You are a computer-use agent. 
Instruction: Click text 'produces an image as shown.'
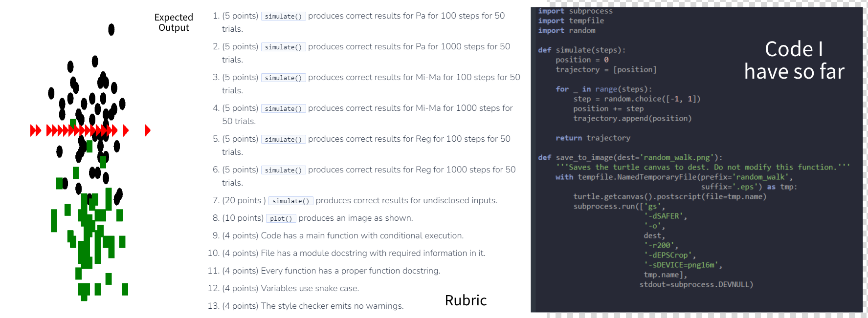[356, 218]
